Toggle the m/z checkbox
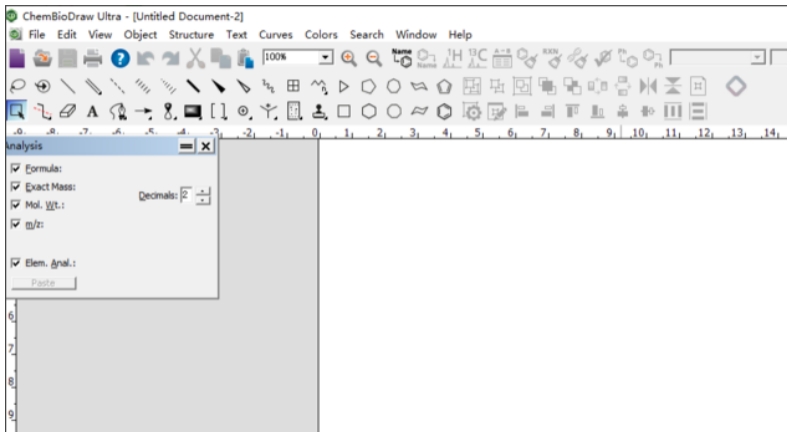Image resolution: width=792 pixels, height=432 pixels. (16, 223)
